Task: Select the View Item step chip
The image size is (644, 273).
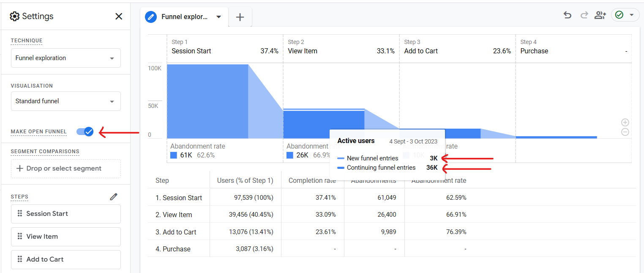Action: 65,237
